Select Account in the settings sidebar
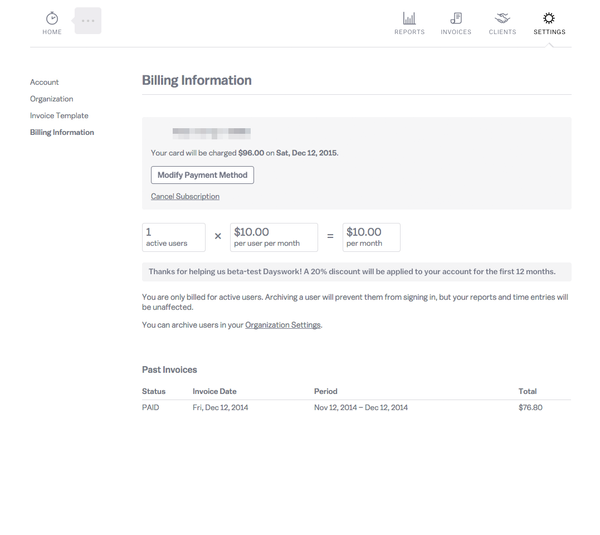 44,82
